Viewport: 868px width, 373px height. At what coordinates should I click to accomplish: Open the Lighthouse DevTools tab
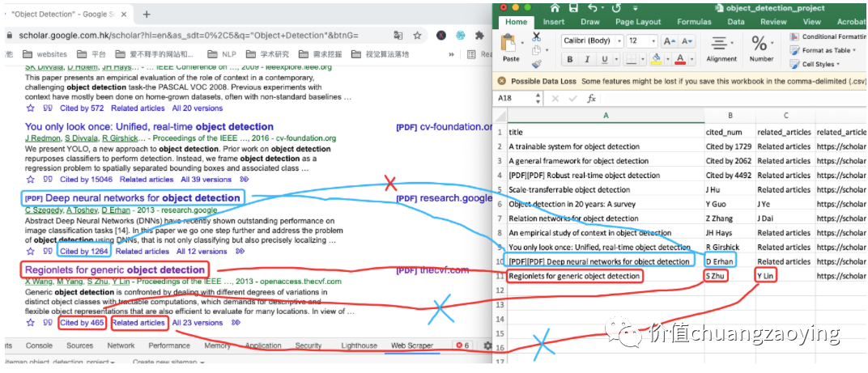(359, 345)
